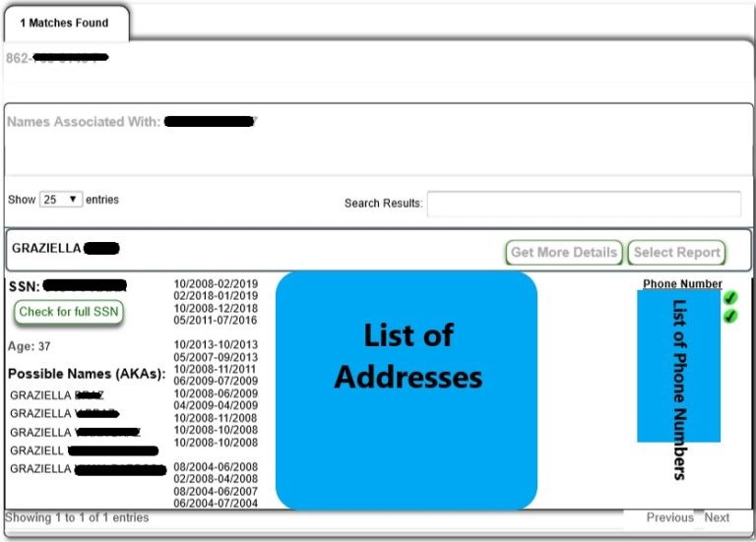Select the date range 06/2009-07/2009
Screen dimensions: 756x542
216,381
